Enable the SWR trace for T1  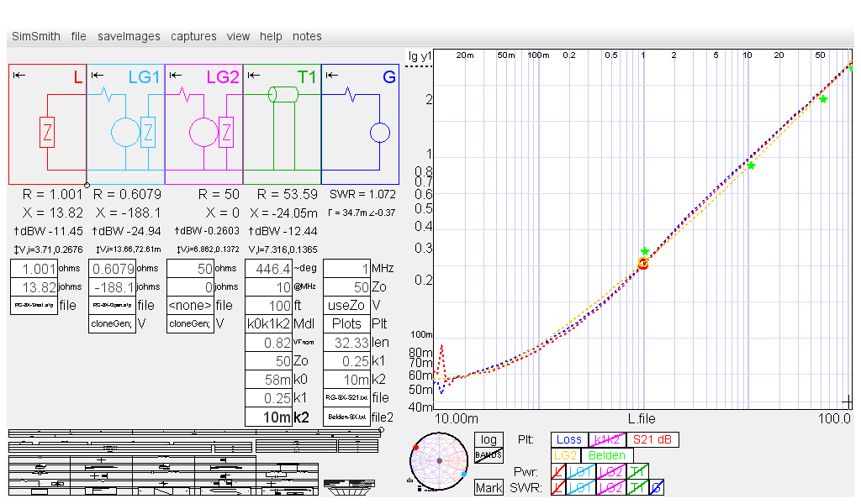coord(637,487)
